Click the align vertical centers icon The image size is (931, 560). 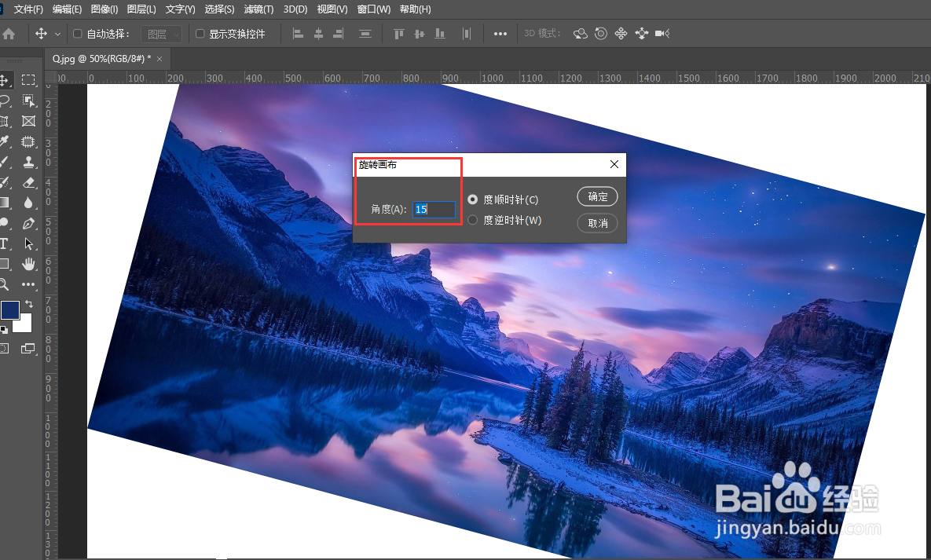point(420,34)
